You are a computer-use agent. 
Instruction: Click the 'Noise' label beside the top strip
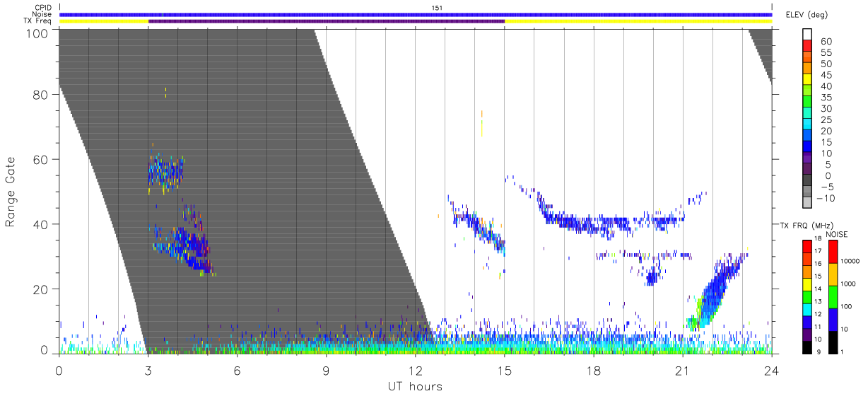pyautogui.click(x=42, y=14)
